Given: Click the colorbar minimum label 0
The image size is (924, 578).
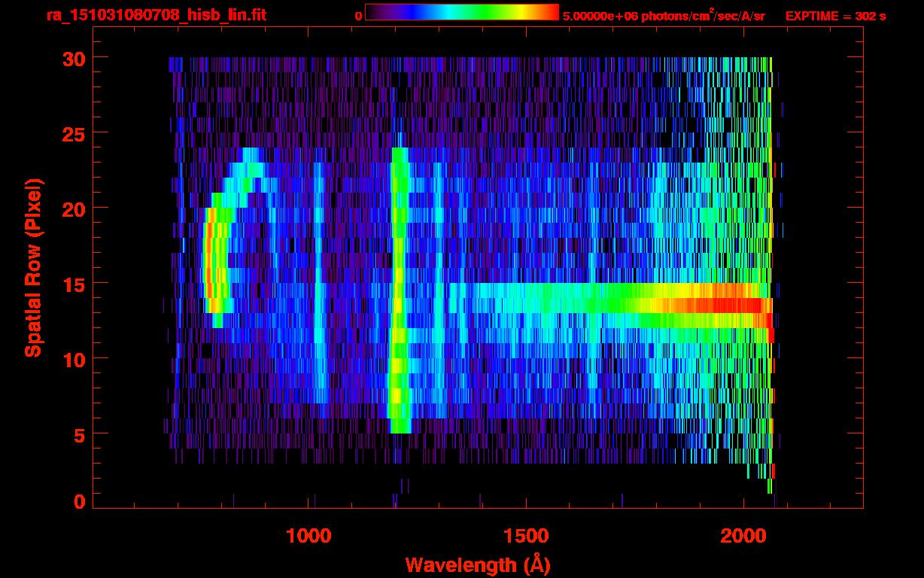Looking at the screenshot, I should click(x=359, y=16).
